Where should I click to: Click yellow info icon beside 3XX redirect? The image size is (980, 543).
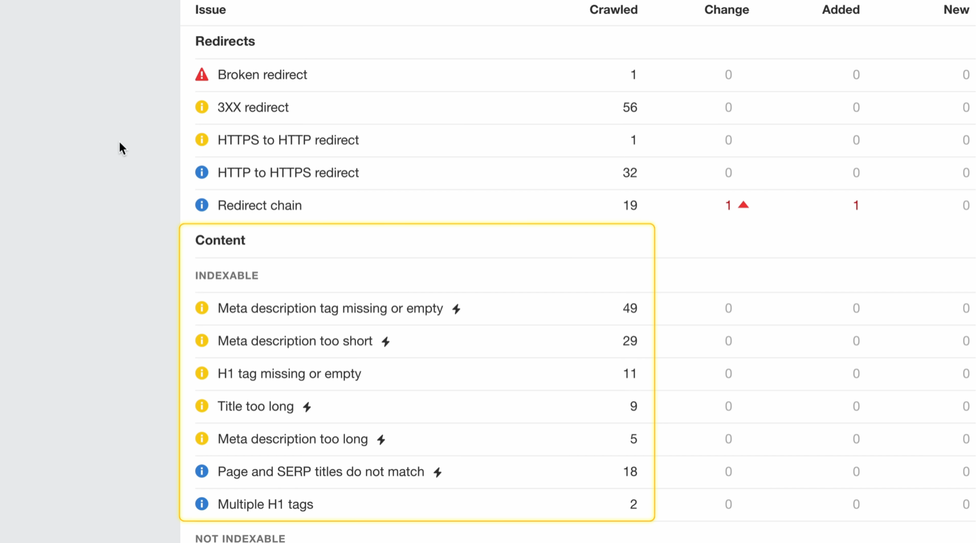coord(202,107)
